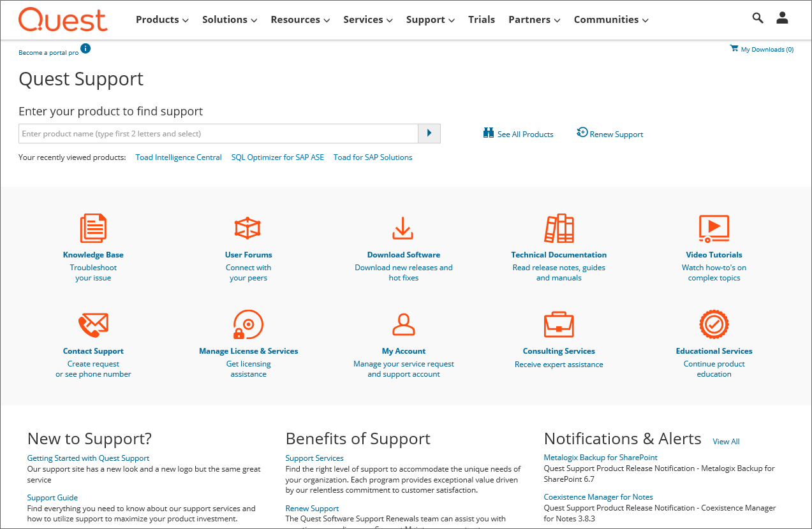
Task: Click the 'Continue product education' text
Action: (714, 369)
